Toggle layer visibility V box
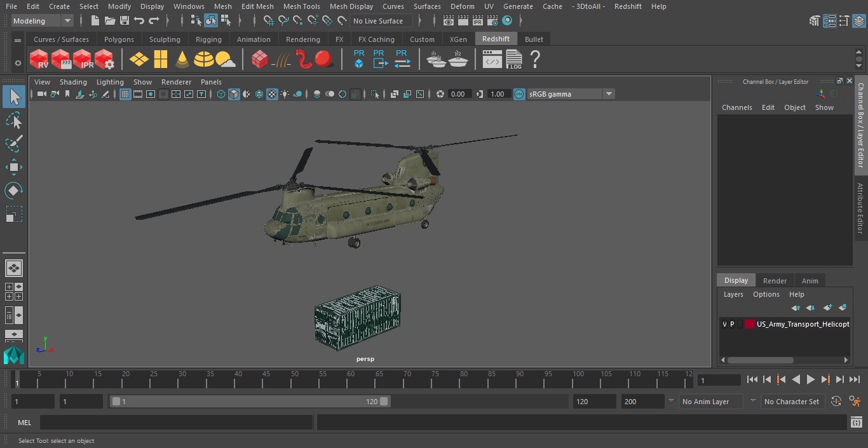Screen dimensions: 868x448 (724, 324)
